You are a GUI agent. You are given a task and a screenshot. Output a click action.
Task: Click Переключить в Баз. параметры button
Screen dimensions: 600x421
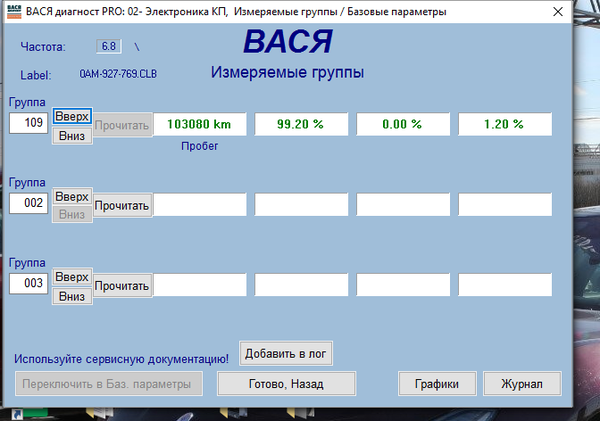tap(109, 383)
